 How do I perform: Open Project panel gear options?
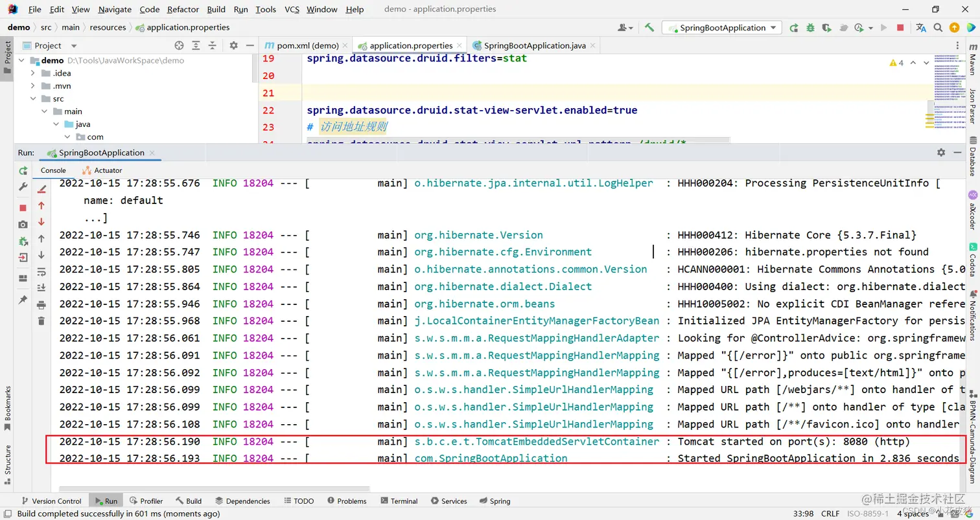pyautogui.click(x=234, y=45)
